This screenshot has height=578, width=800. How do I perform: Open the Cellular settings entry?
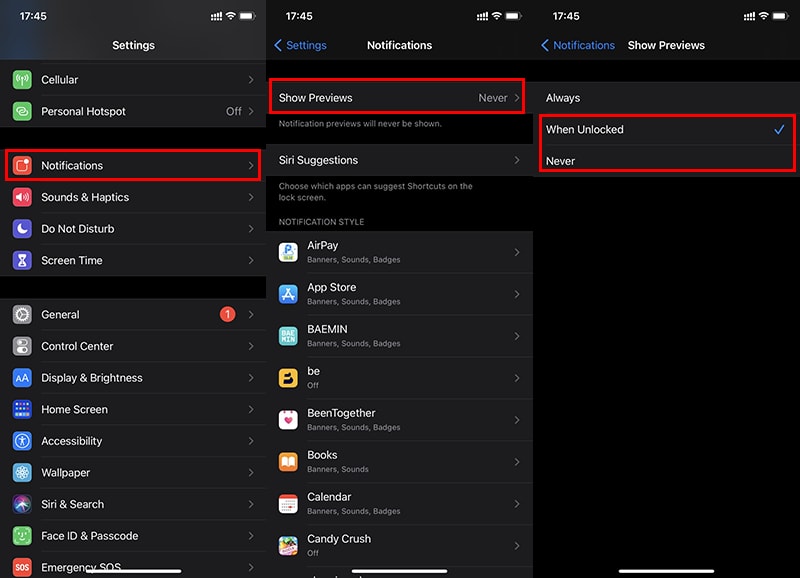pyautogui.click(x=133, y=80)
